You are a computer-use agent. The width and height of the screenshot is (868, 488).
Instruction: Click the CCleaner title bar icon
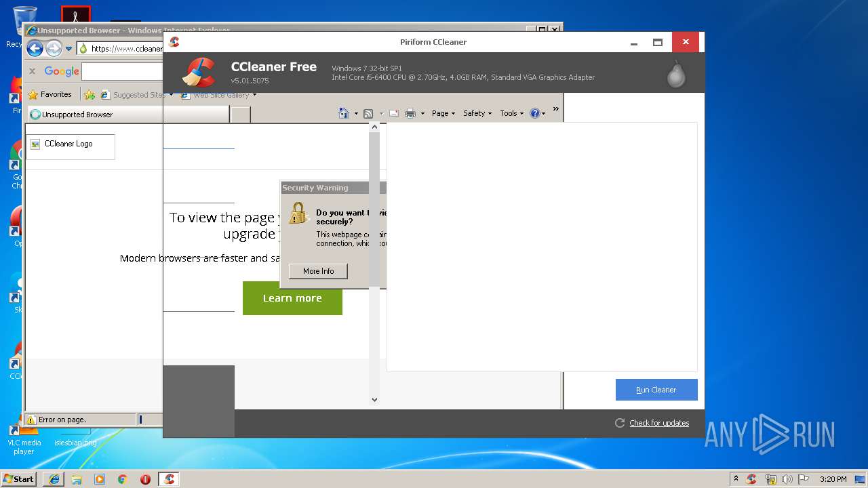[x=174, y=42]
